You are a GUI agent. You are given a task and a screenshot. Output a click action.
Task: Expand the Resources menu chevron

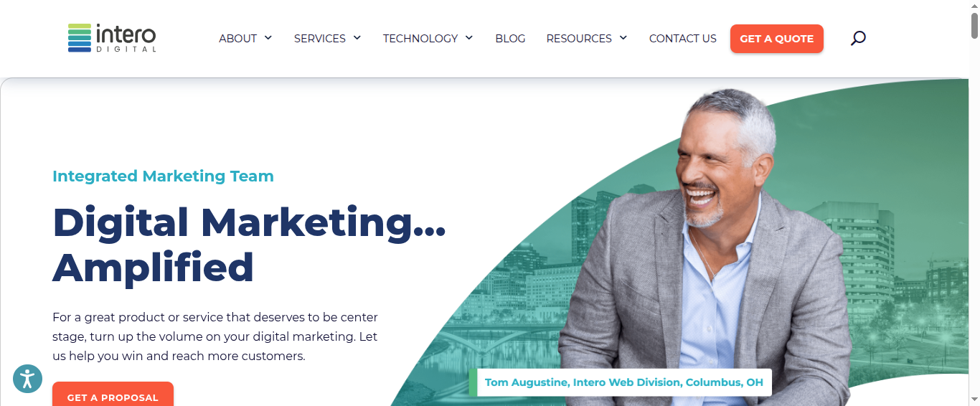pyautogui.click(x=623, y=38)
